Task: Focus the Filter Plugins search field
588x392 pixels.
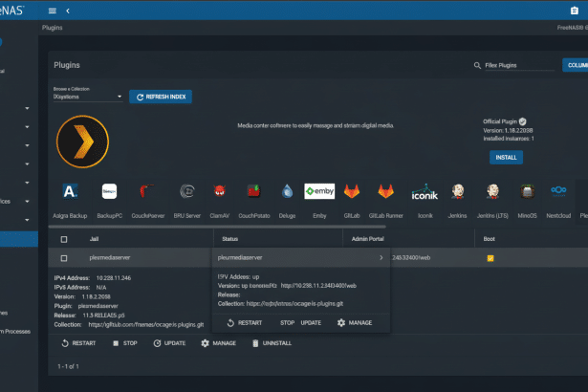Action: coord(519,65)
